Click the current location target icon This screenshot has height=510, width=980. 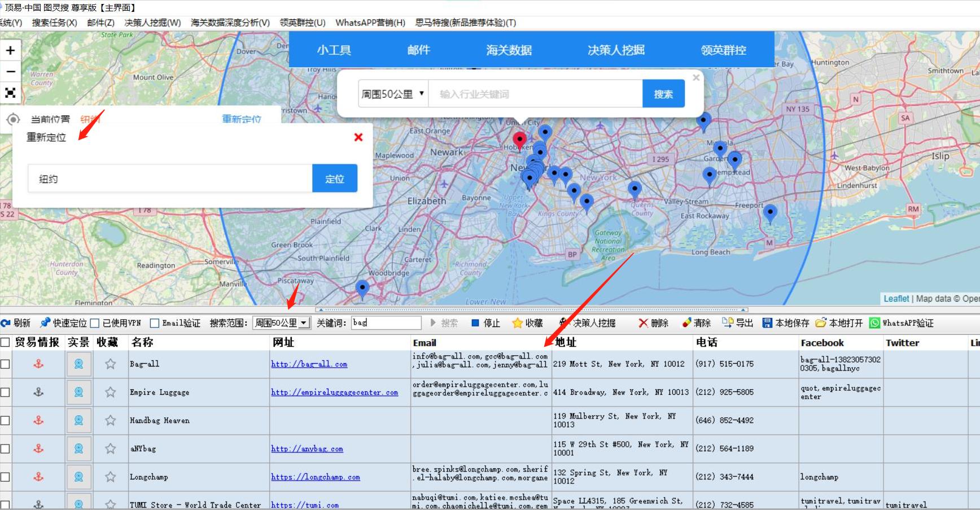click(13, 119)
